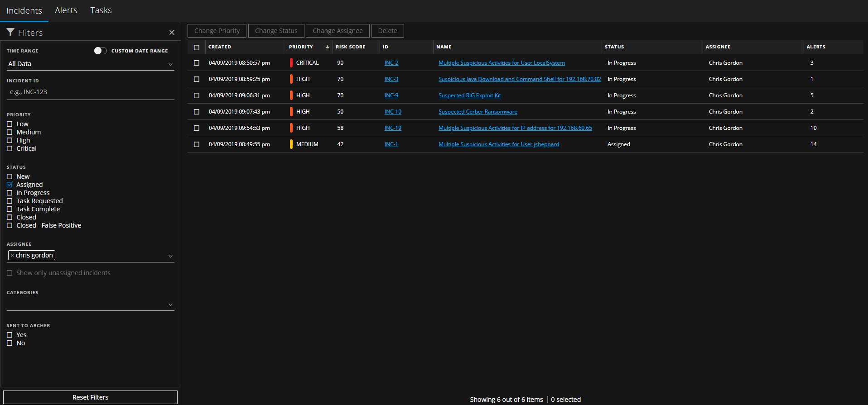The width and height of the screenshot is (868, 405).
Task: Switch to the Alerts tab
Action: (x=66, y=10)
